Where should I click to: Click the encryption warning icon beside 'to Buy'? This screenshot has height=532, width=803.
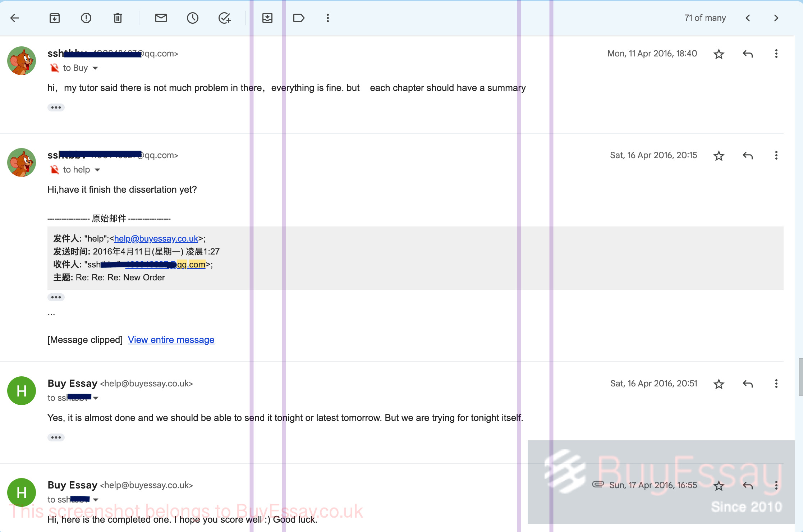pyautogui.click(x=54, y=68)
